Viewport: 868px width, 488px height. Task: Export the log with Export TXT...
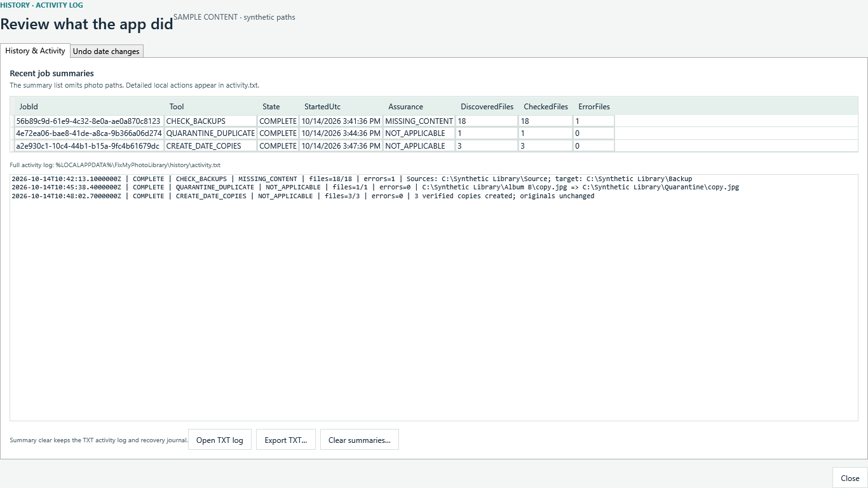[x=286, y=440]
